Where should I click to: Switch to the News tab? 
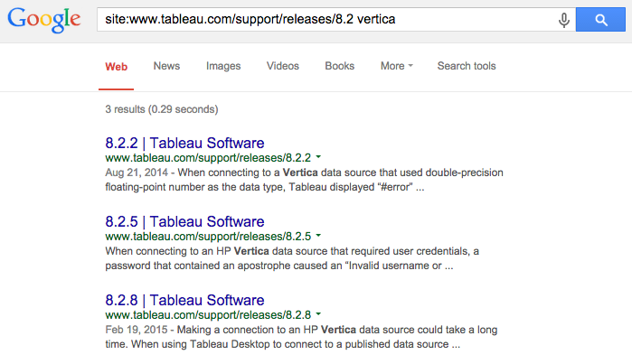pos(166,67)
